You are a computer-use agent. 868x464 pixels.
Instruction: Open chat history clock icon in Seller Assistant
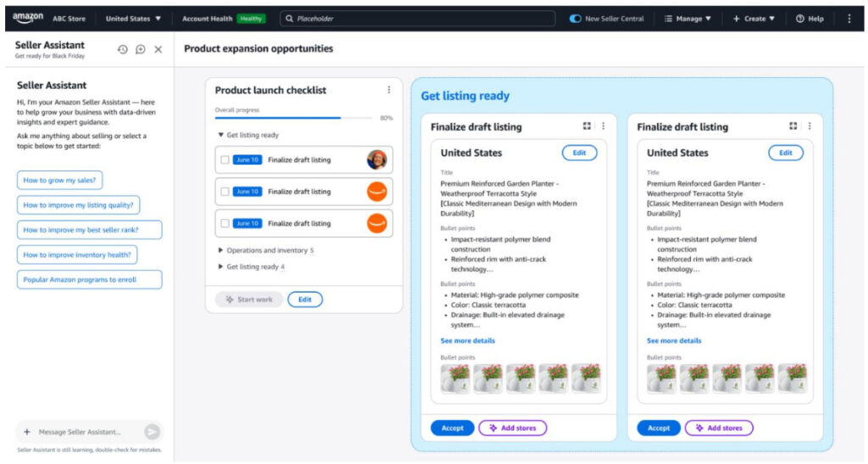coord(122,49)
